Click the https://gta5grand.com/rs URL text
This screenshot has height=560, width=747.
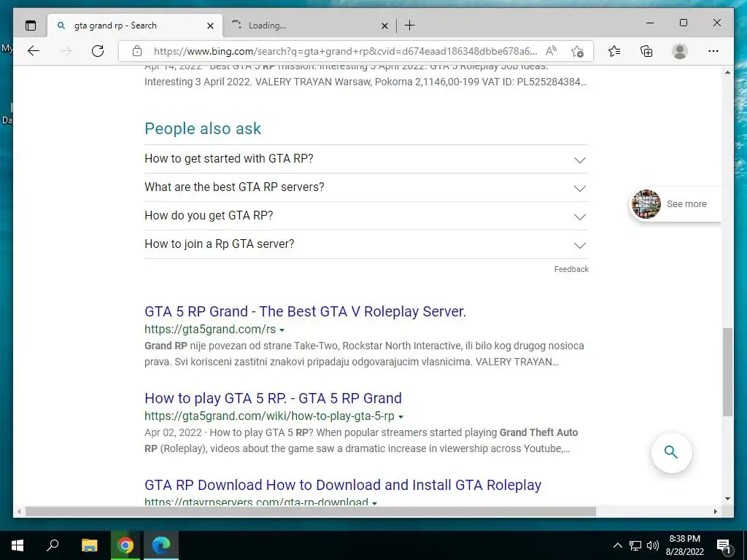210,330
